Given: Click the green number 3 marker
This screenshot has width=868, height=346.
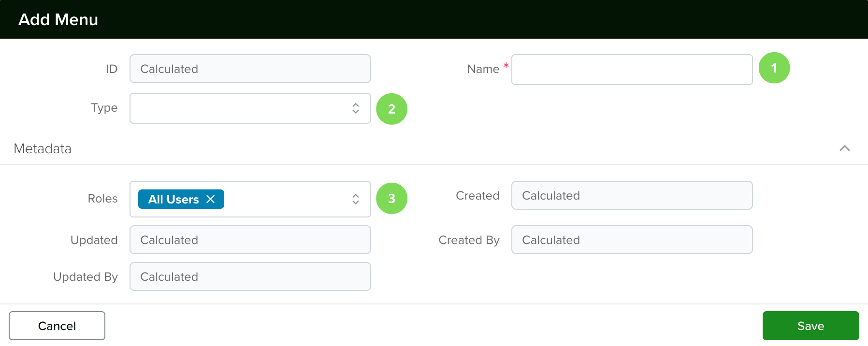Looking at the screenshot, I should (x=391, y=198).
